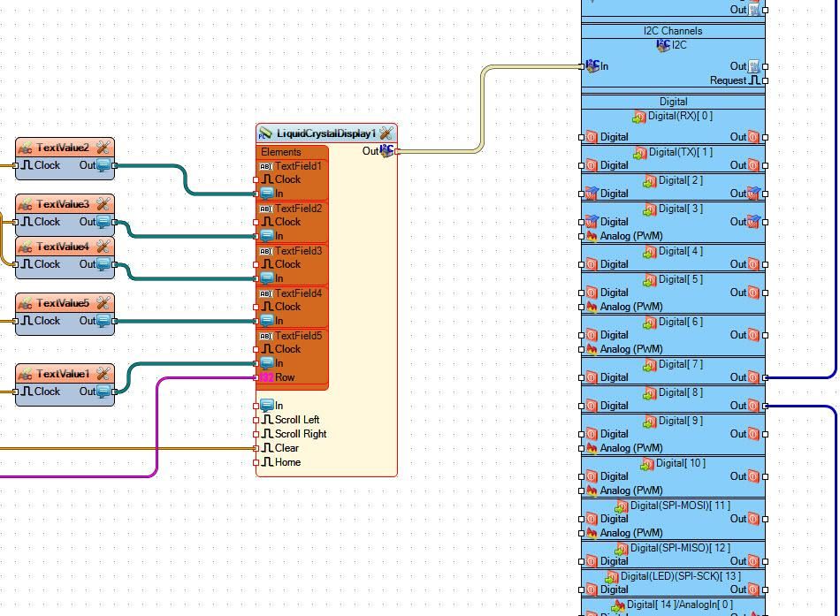
Task: Select Digital[7] Out connector pin
Action: (x=765, y=377)
